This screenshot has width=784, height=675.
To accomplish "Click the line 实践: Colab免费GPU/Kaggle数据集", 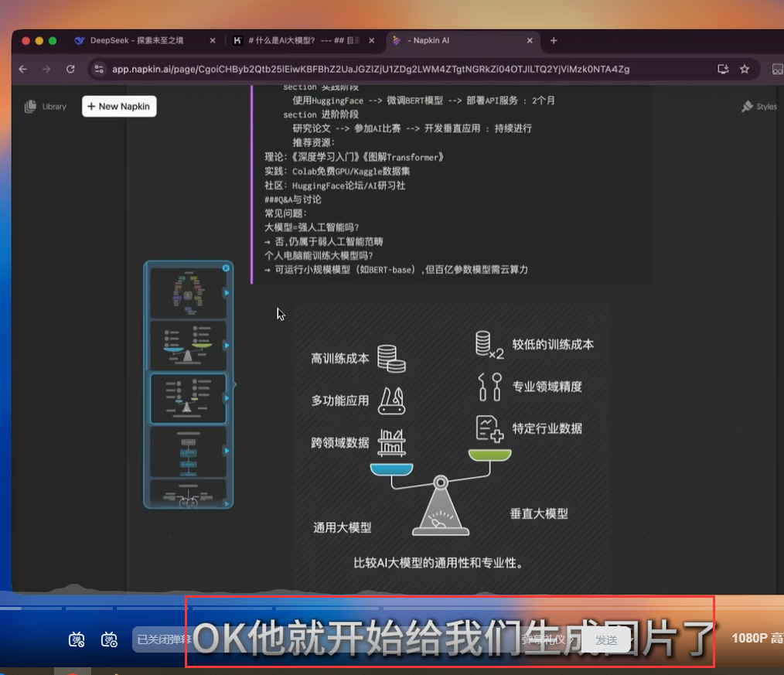I will pyautogui.click(x=338, y=171).
